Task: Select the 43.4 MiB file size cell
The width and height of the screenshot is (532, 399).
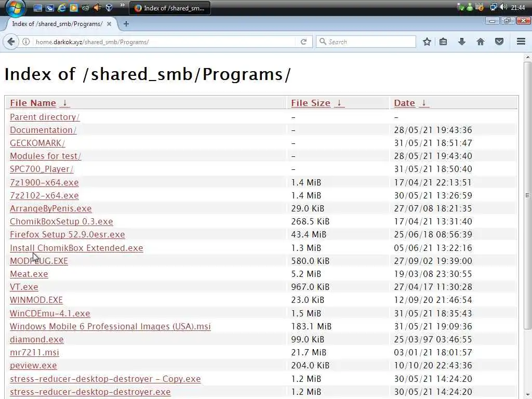Action: tap(309, 234)
